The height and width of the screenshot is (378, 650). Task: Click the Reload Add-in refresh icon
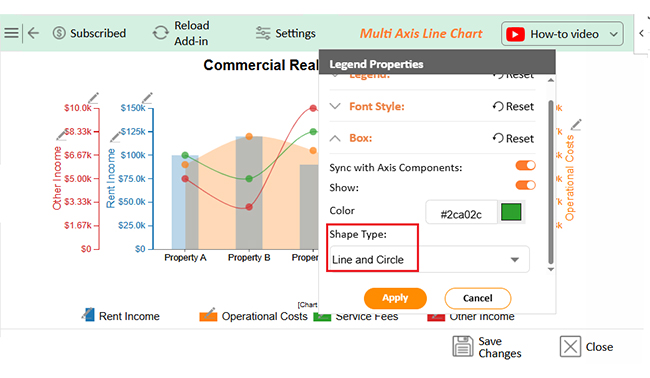coord(160,33)
